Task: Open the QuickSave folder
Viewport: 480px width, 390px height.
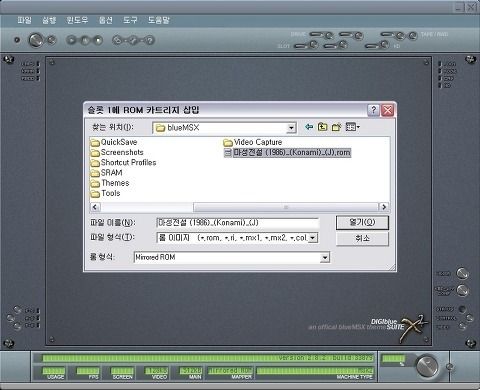Action: [114, 142]
